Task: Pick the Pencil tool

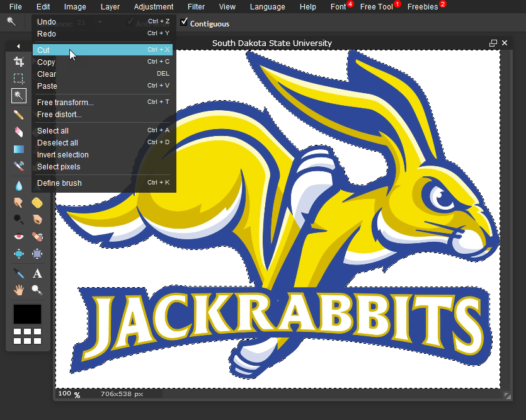Action: (19, 115)
